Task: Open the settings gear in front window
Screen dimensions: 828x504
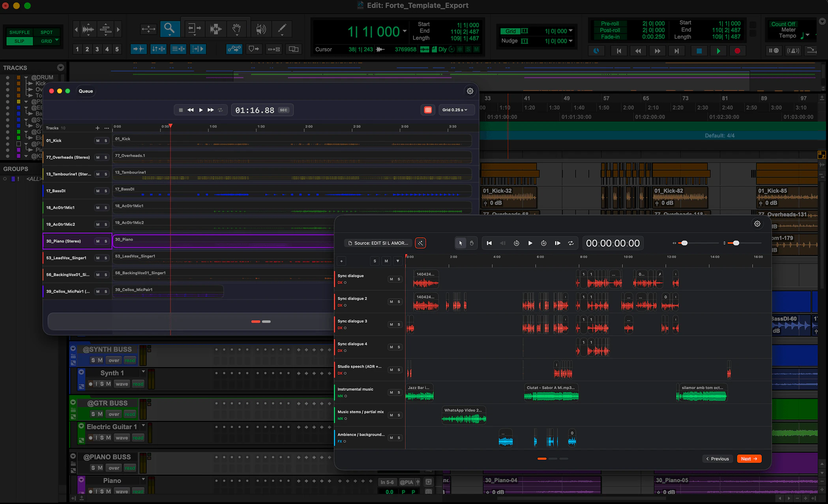Action: [757, 224]
